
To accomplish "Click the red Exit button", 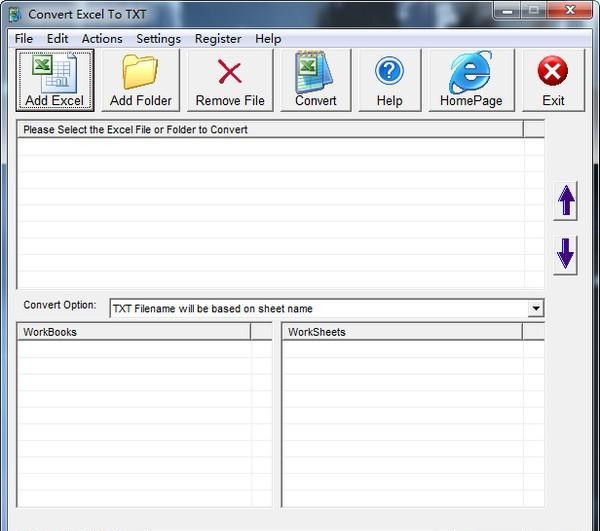I will [x=553, y=80].
